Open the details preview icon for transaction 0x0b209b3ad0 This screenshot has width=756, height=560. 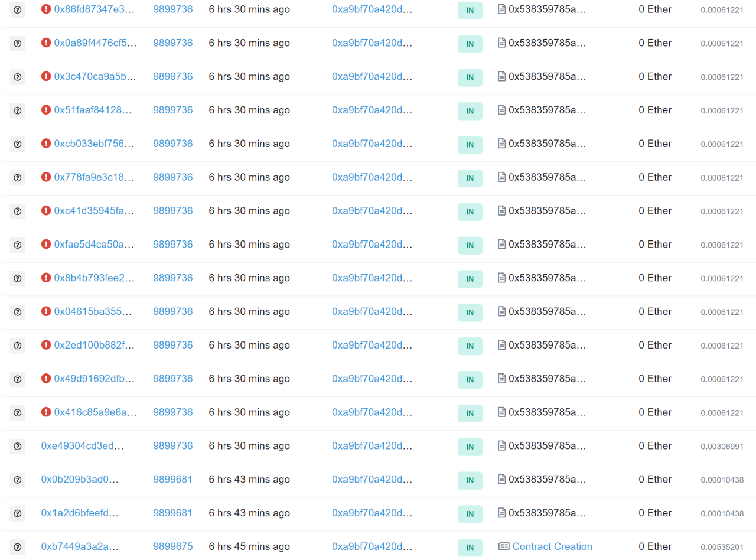pos(18,480)
